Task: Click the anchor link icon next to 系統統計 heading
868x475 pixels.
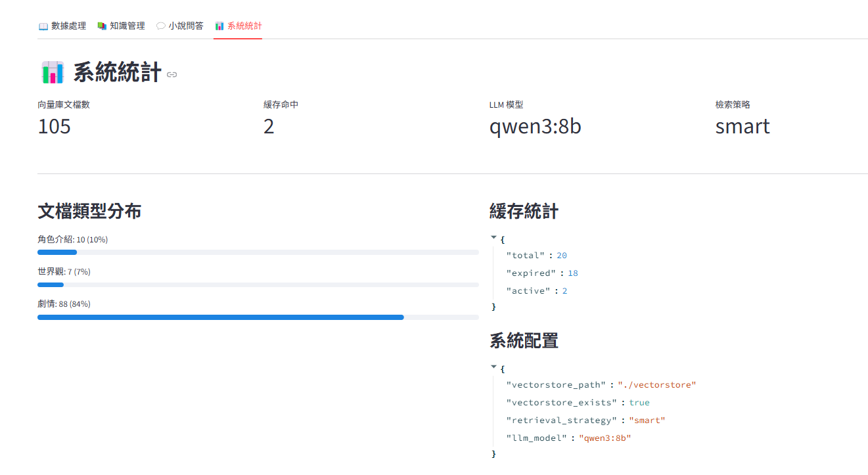Action: [x=172, y=75]
